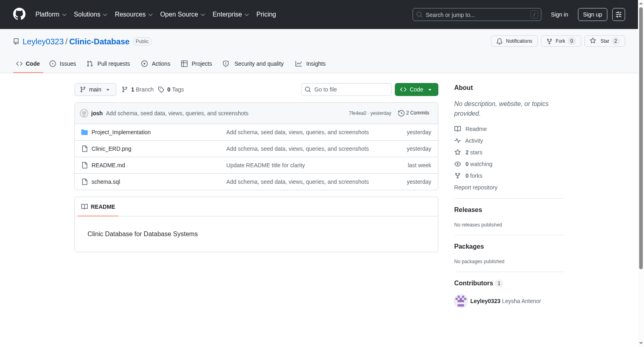Click the book icon on the README tab
Viewport: 644px width, 347px height.
(x=85, y=207)
